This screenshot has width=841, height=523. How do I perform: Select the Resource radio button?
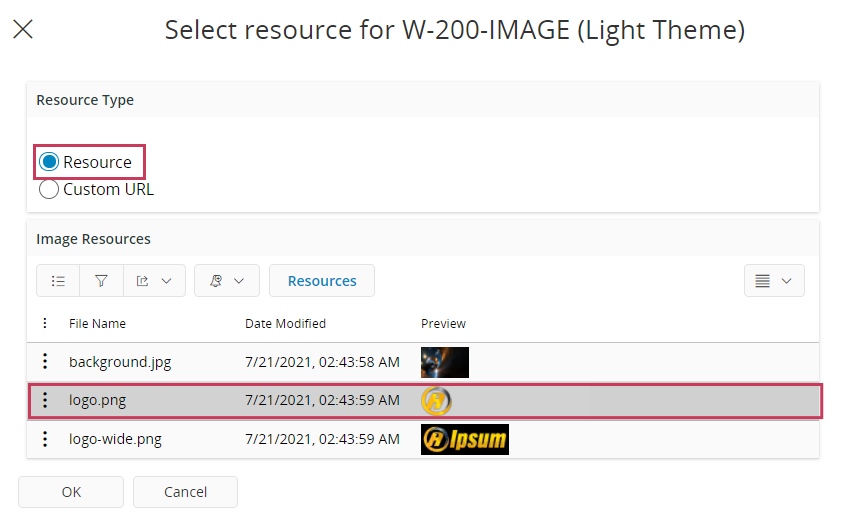click(49, 162)
